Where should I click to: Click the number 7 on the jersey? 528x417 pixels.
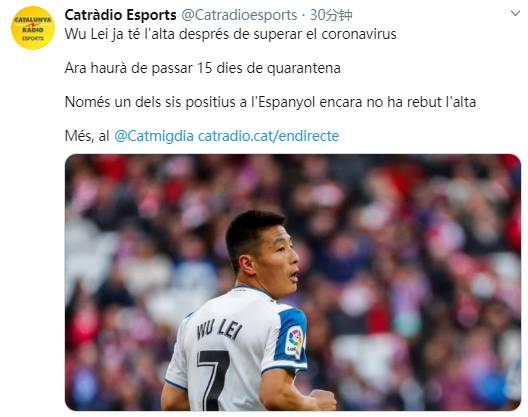click(x=213, y=380)
